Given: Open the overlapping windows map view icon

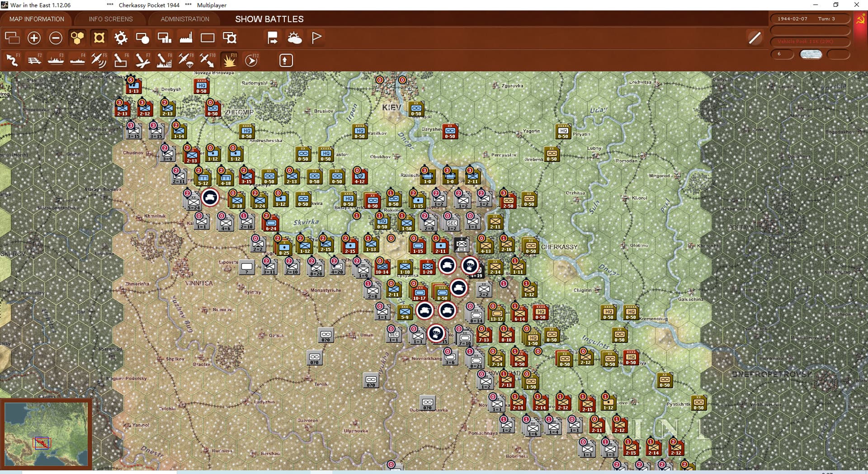Looking at the screenshot, I should 12,38.
